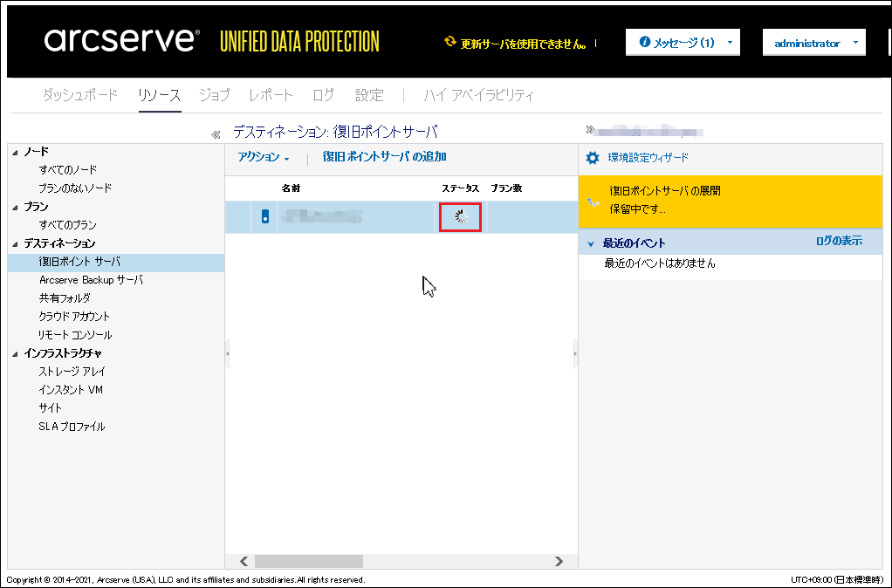Open the メッセージ (1) dropdown
The image size is (892, 588).
tap(683, 43)
